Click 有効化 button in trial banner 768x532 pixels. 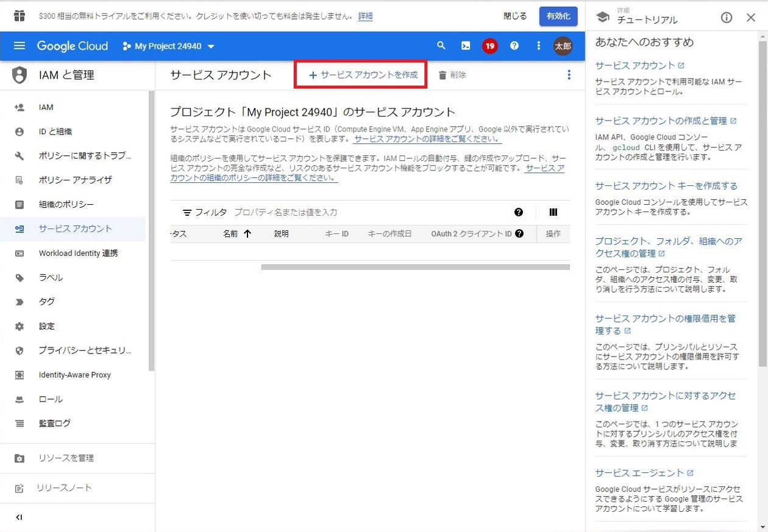point(558,16)
